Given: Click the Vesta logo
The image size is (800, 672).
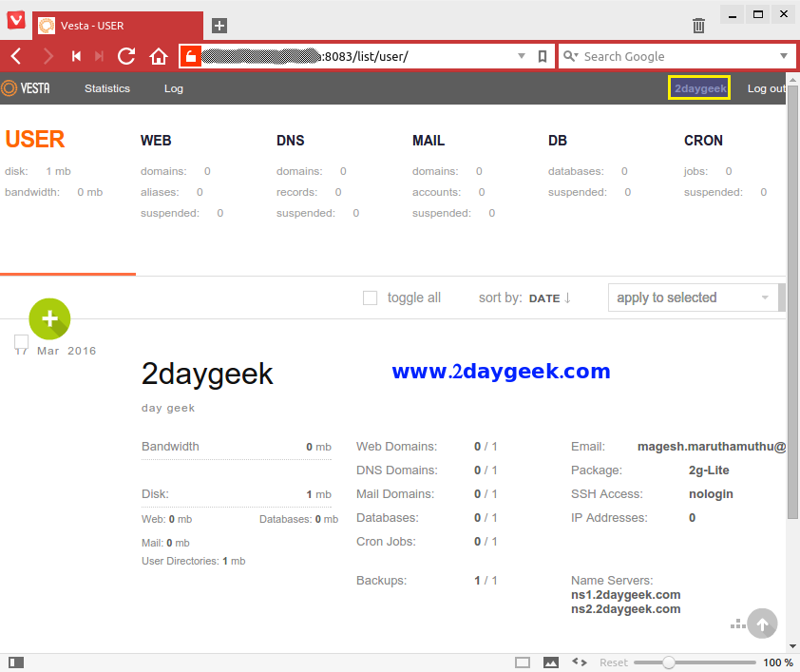Looking at the screenshot, I should 26,88.
